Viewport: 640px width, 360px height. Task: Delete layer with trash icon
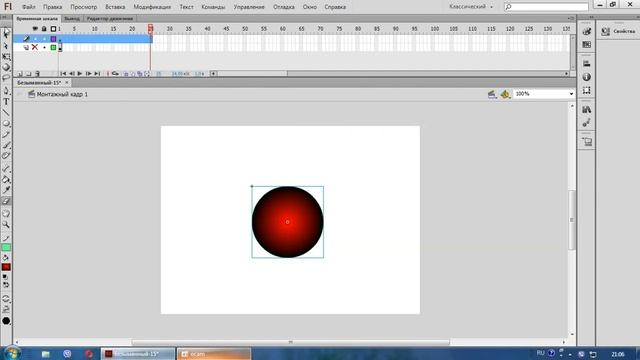click(37, 74)
